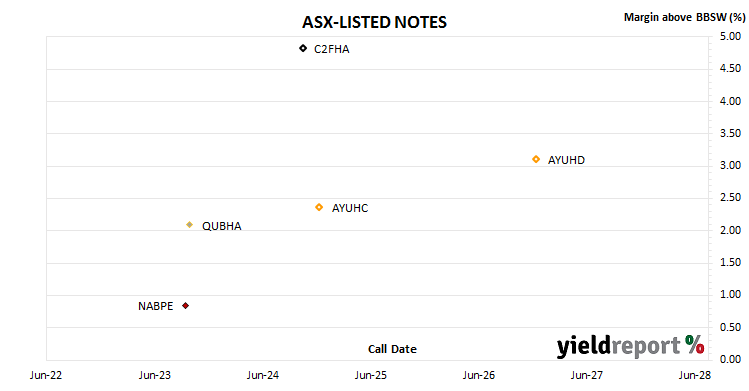The image size is (749, 391).
Task: Click the yieldreport percent sign logo icon
Action: point(695,344)
